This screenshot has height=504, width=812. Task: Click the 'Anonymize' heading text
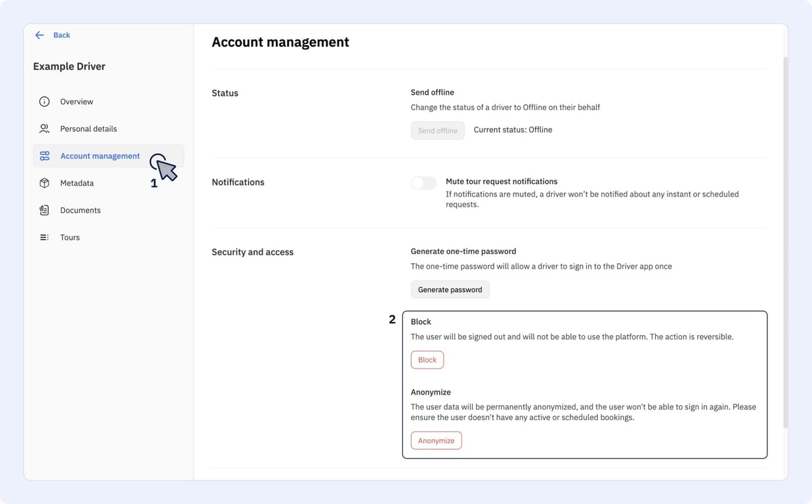[431, 392]
